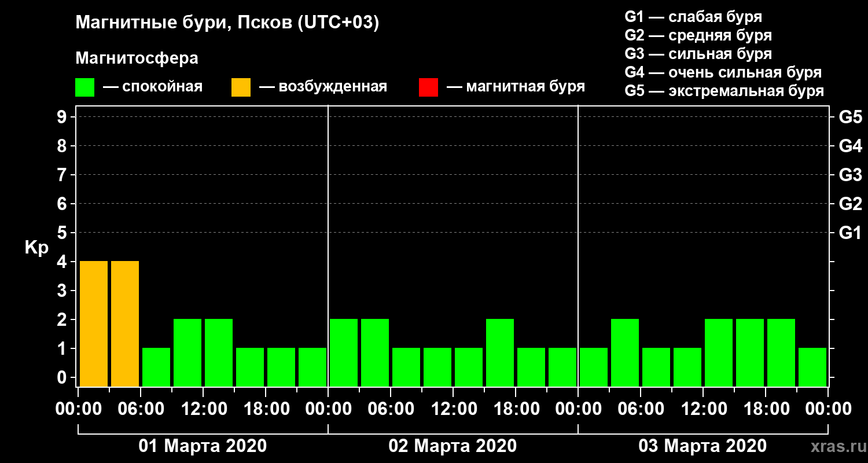This screenshot has height=463, width=868.
Task: Click the '— возбужденная' legend label
Action: [x=323, y=87]
